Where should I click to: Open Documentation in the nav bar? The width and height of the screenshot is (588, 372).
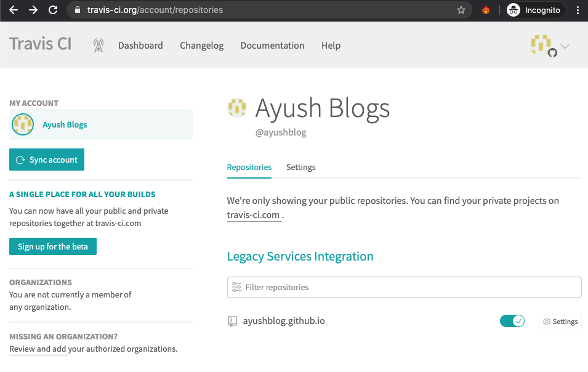(x=273, y=46)
